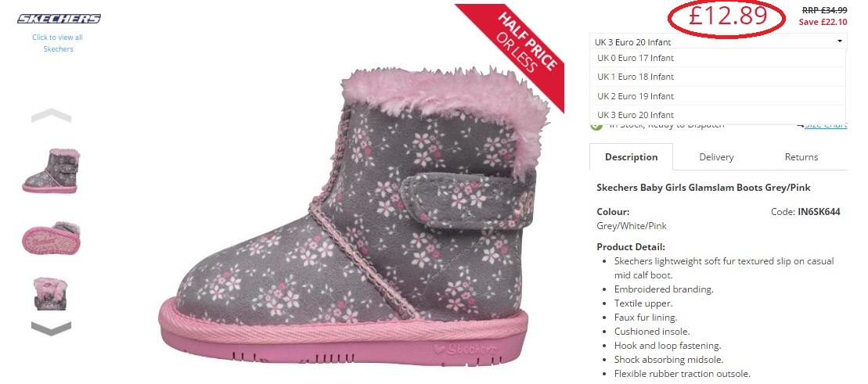Click the £12.89 price

[727, 16]
